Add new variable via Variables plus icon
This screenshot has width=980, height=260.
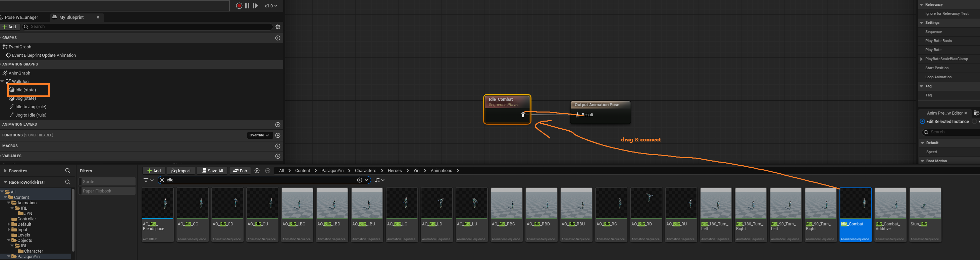coord(278,156)
